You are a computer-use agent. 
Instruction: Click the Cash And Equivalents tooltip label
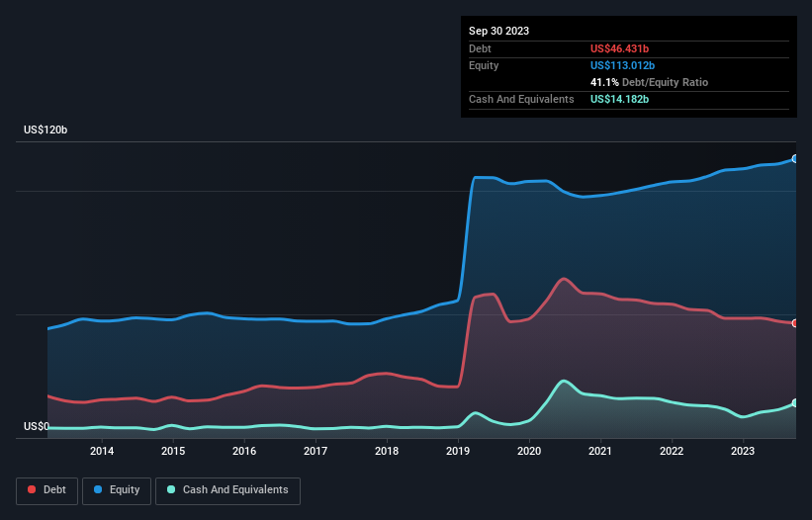click(521, 99)
